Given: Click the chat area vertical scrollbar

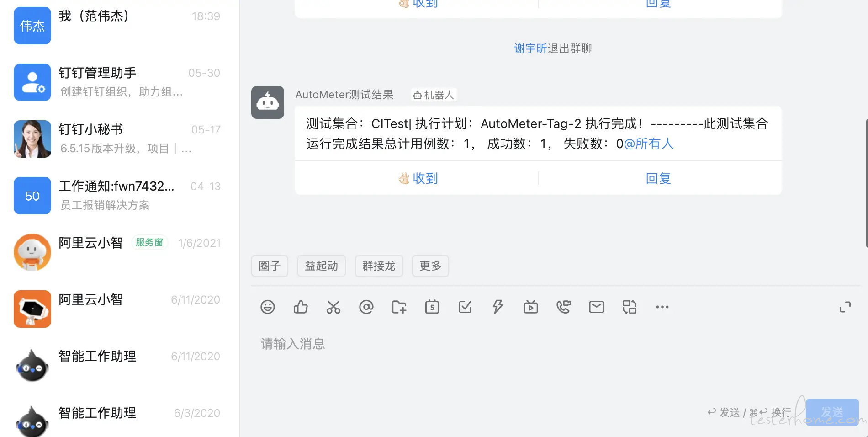Looking at the screenshot, I should click(x=866, y=183).
